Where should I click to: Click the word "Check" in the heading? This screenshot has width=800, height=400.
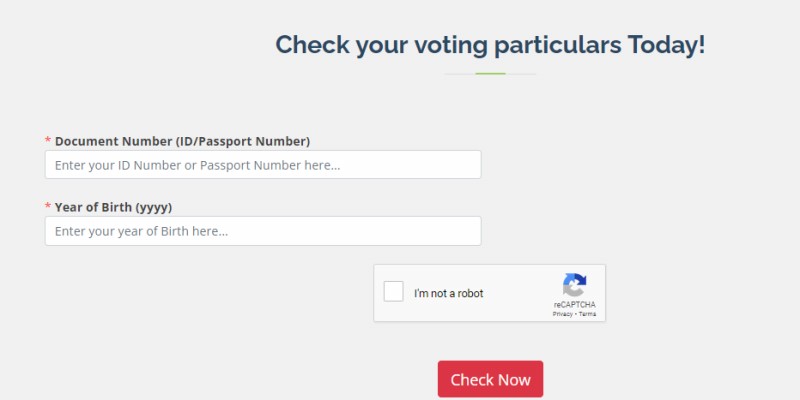tap(313, 44)
